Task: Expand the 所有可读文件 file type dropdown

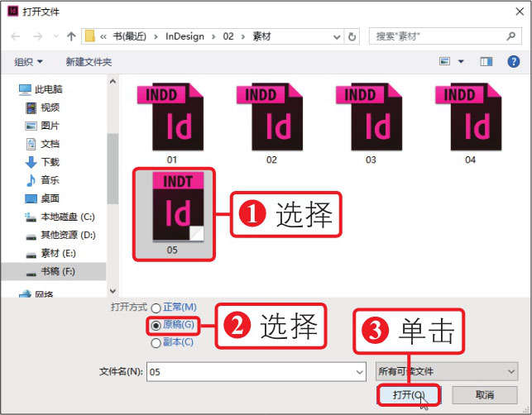Action: [446, 372]
